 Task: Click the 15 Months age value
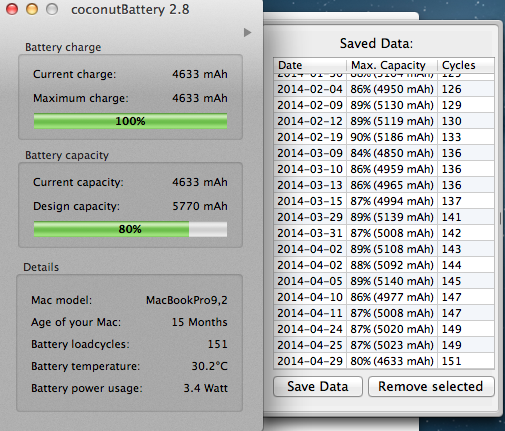pyautogui.click(x=200, y=322)
